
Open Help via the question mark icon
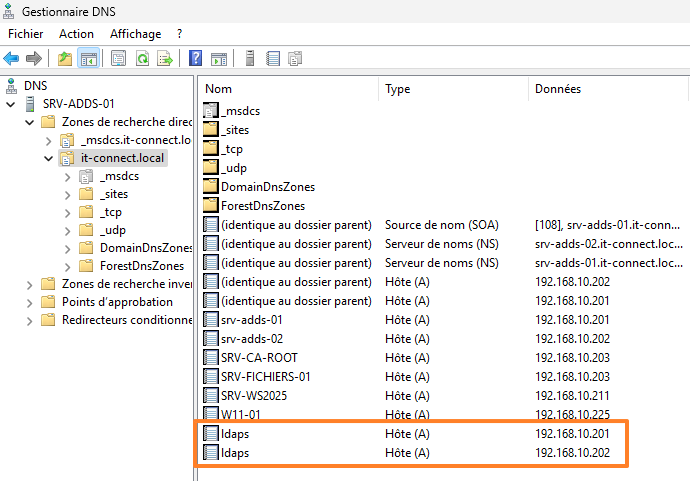(195, 58)
